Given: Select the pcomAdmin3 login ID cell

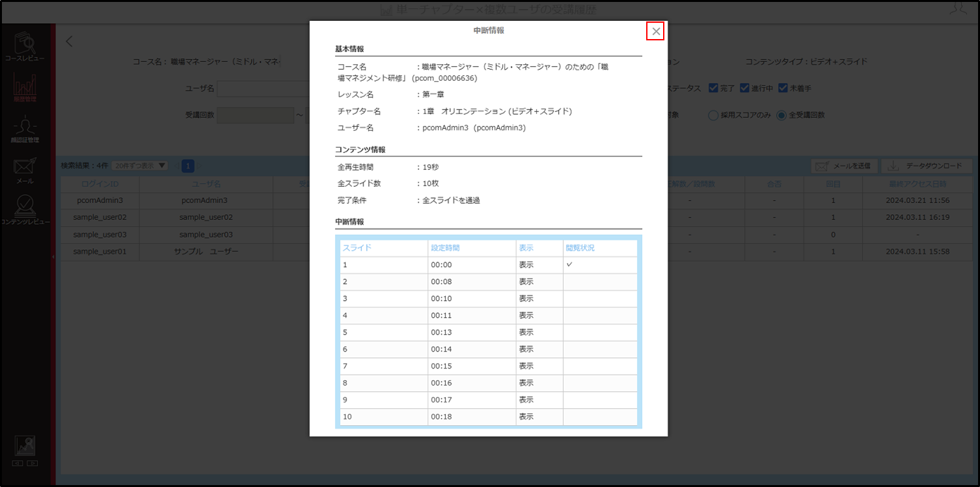Looking at the screenshot, I should point(100,201).
